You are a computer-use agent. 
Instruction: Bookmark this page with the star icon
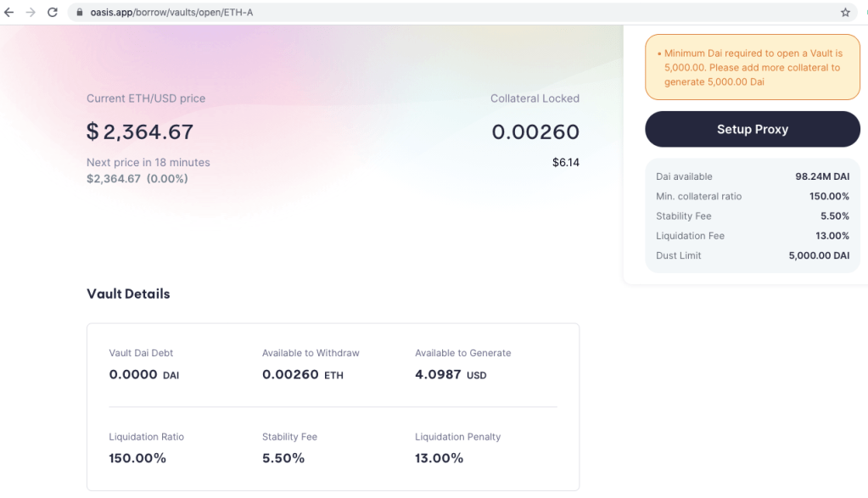point(845,13)
